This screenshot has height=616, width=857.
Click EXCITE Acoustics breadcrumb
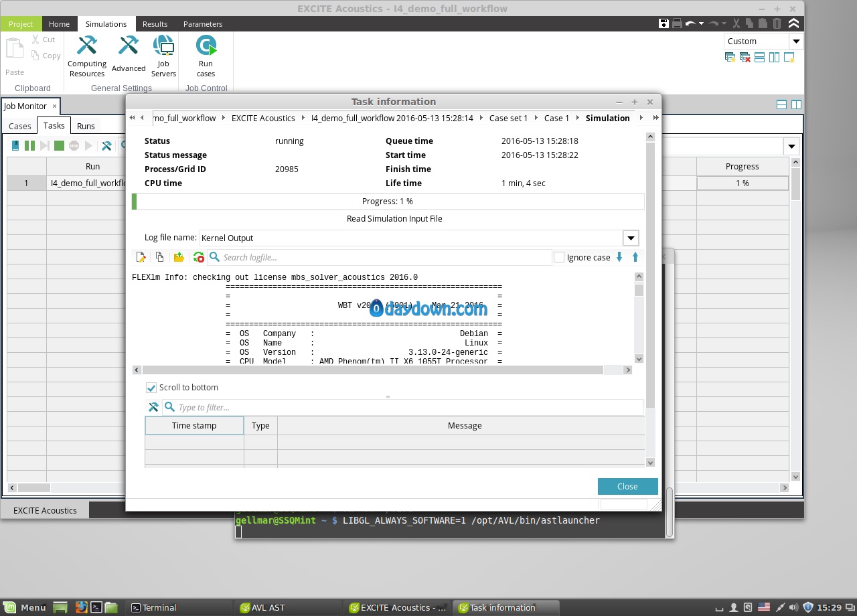click(x=263, y=118)
